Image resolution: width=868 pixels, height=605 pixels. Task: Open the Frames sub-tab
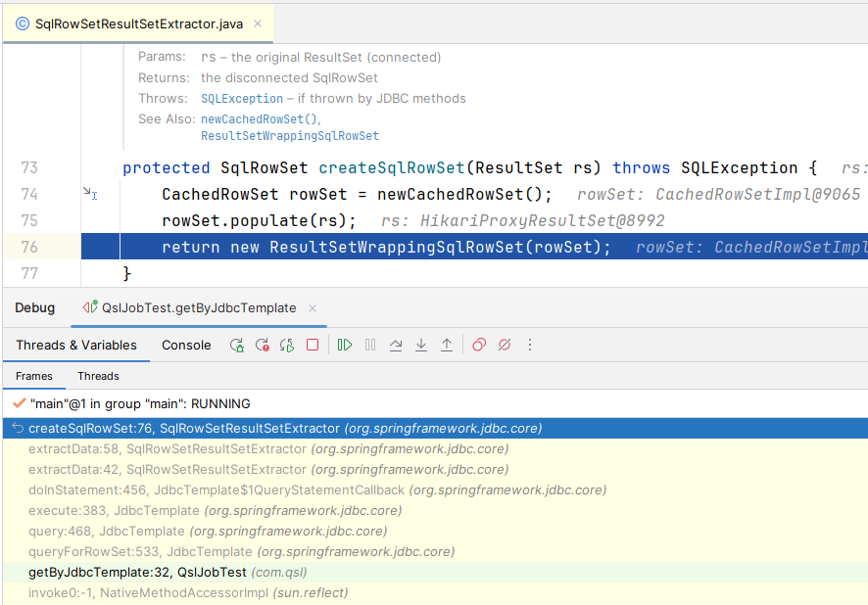tap(33, 376)
